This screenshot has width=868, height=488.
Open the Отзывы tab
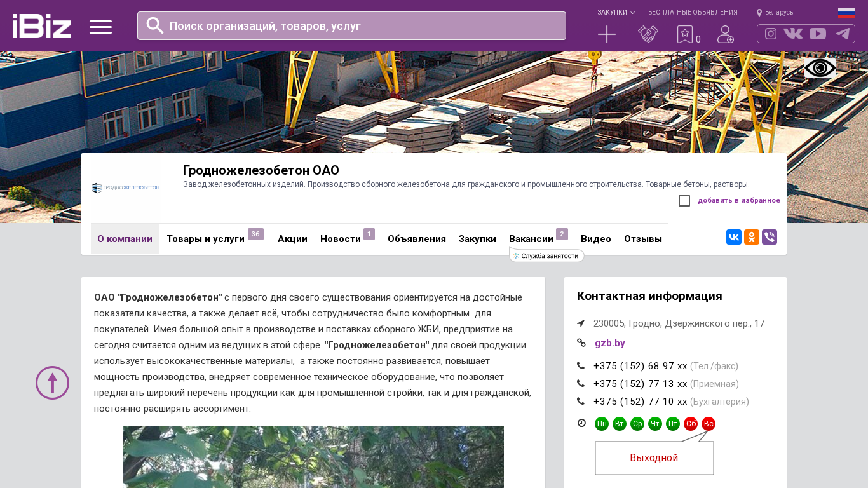pos(643,239)
